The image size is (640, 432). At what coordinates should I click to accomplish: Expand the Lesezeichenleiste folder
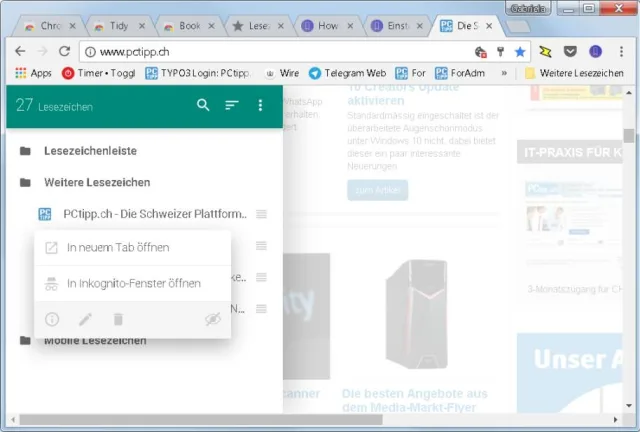pyautogui.click(x=90, y=151)
